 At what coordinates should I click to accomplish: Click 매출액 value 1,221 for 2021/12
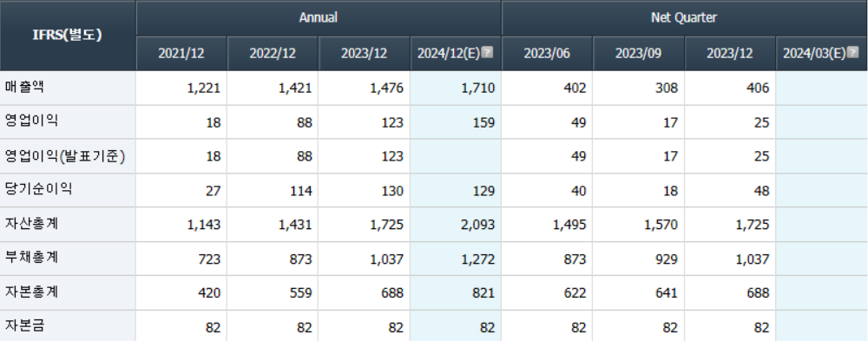(204, 89)
